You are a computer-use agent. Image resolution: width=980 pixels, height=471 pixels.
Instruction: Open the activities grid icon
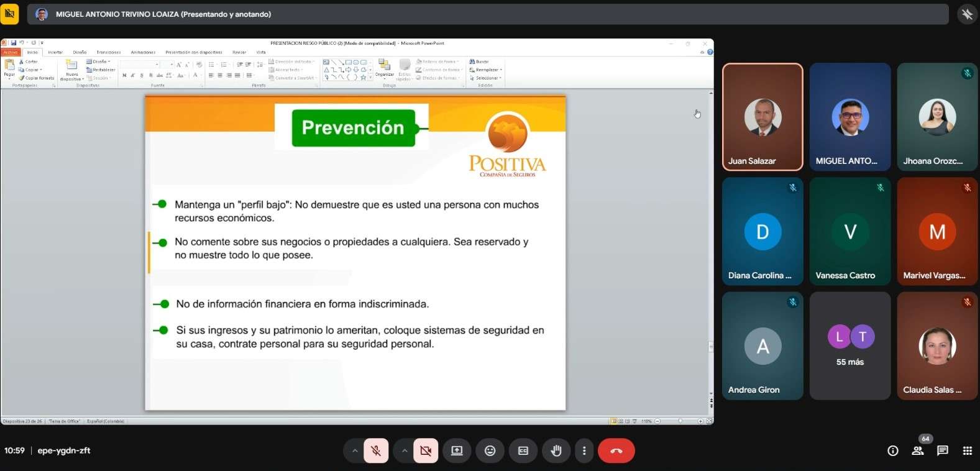coord(968,451)
